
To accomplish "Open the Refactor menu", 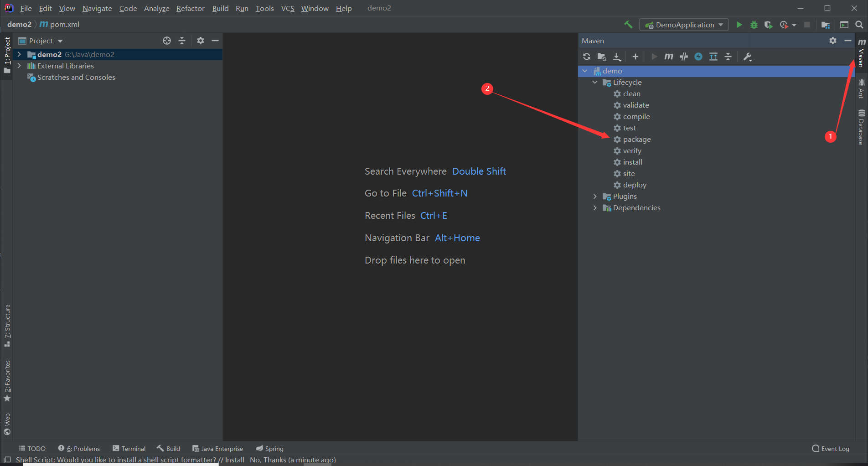I will point(191,8).
